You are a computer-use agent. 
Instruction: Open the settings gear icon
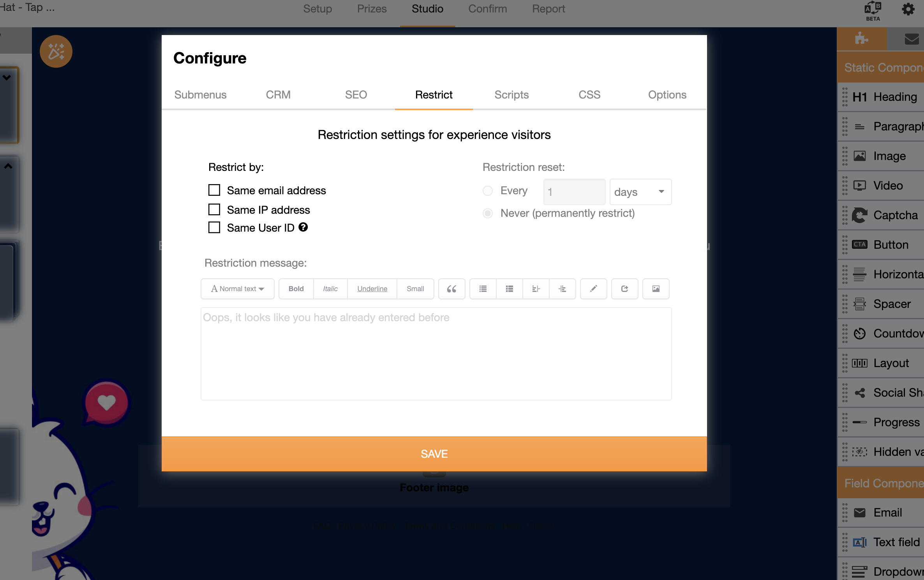point(908,9)
